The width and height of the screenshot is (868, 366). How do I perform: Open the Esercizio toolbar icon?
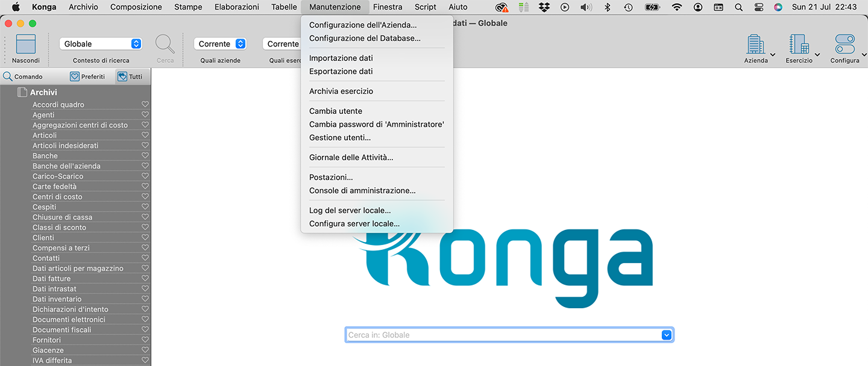[798, 45]
